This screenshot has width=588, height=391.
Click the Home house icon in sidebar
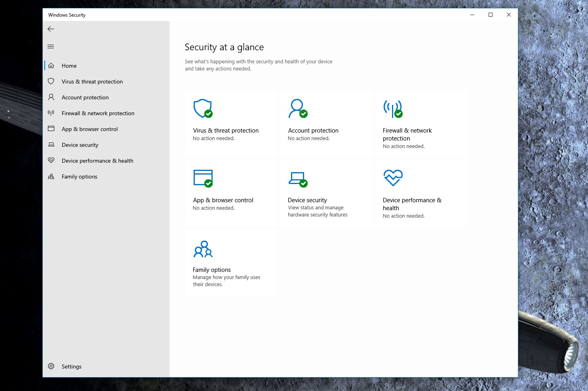(51, 66)
